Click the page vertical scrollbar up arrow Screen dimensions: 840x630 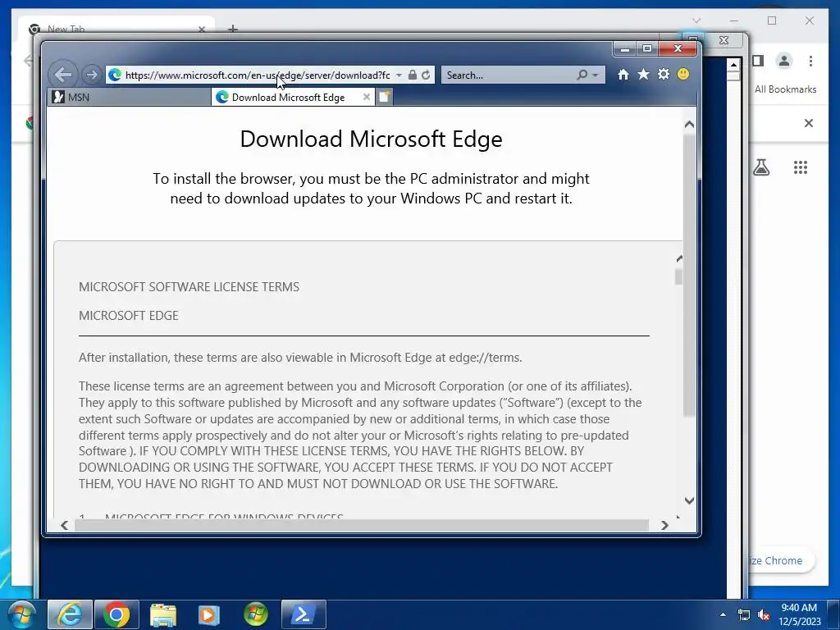tap(689, 125)
